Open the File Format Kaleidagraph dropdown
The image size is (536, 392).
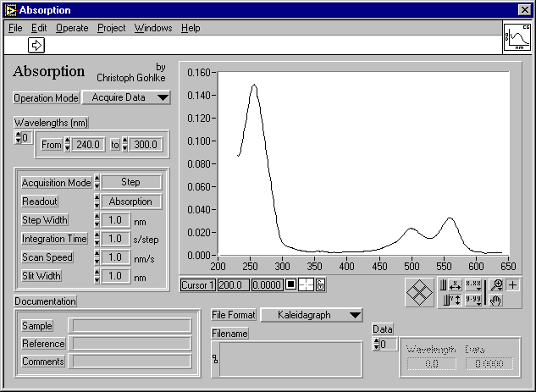point(310,315)
